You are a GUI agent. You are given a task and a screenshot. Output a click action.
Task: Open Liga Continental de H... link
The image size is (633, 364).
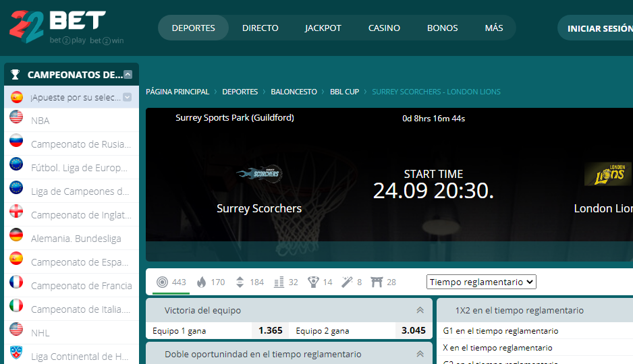click(x=80, y=357)
